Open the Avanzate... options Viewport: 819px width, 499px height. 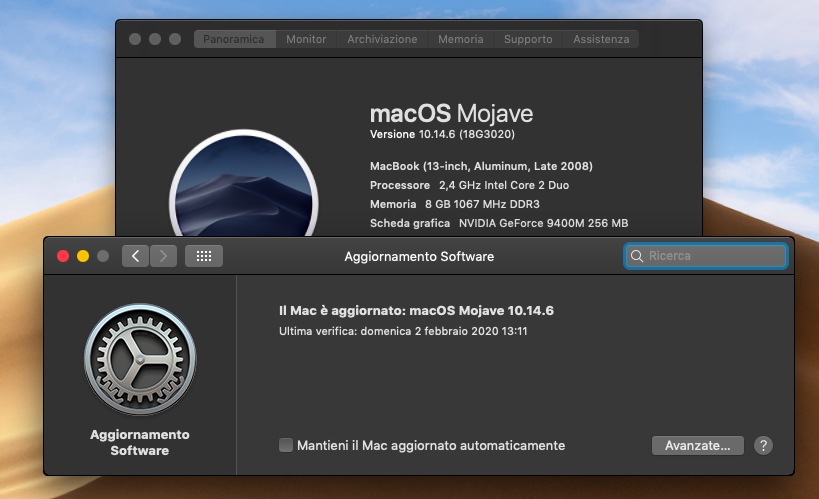tap(698, 446)
